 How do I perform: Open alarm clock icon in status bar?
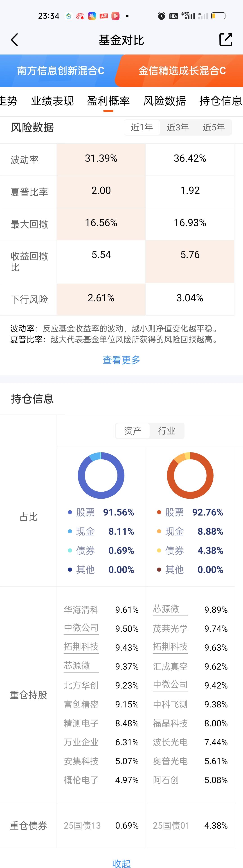[x=162, y=16]
